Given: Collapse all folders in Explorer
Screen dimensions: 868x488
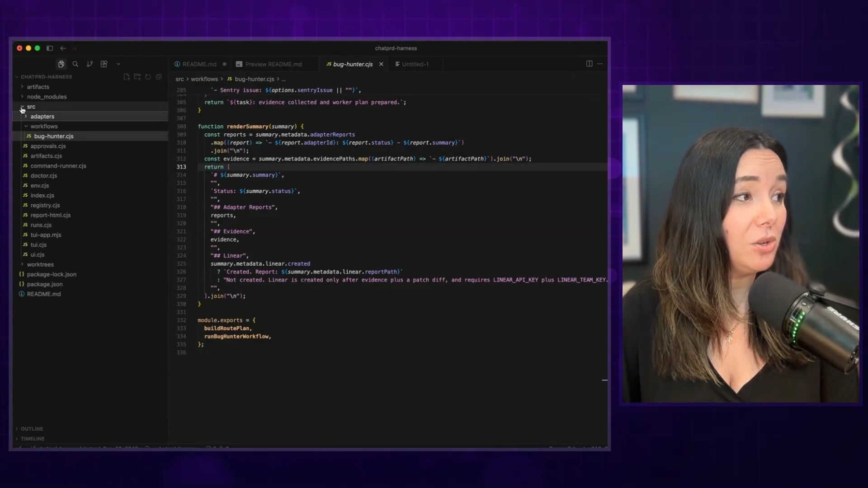Looking at the screenshot, I should [x=159, y=77].
